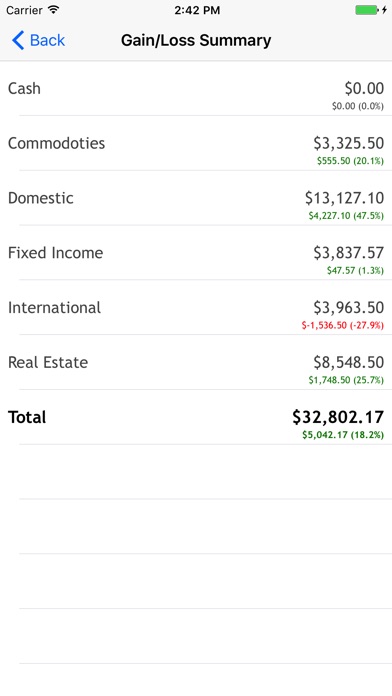Select the International category label
Screen dimensions: 392x696
[x=55, y=308]
